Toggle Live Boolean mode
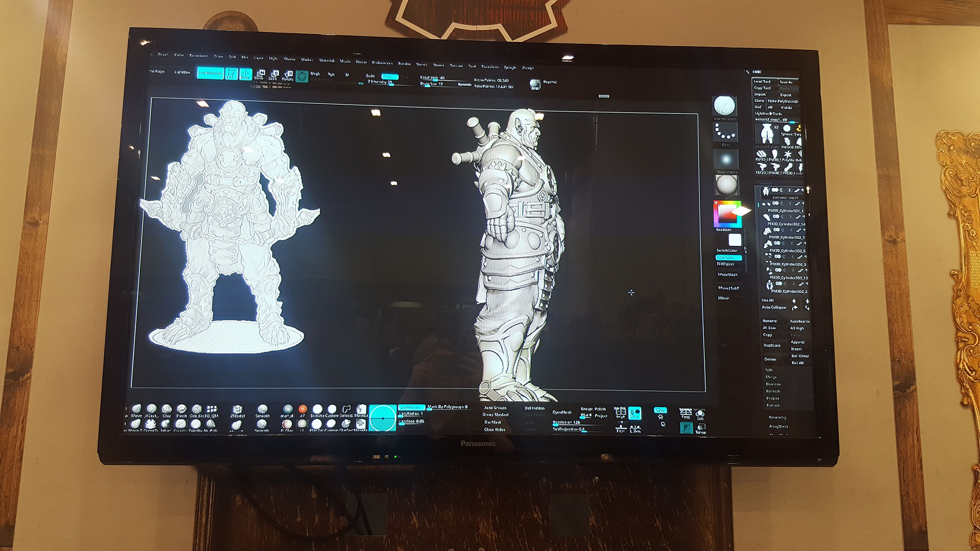The width and height of the screenshot is (980, 551). pos(210,73)
